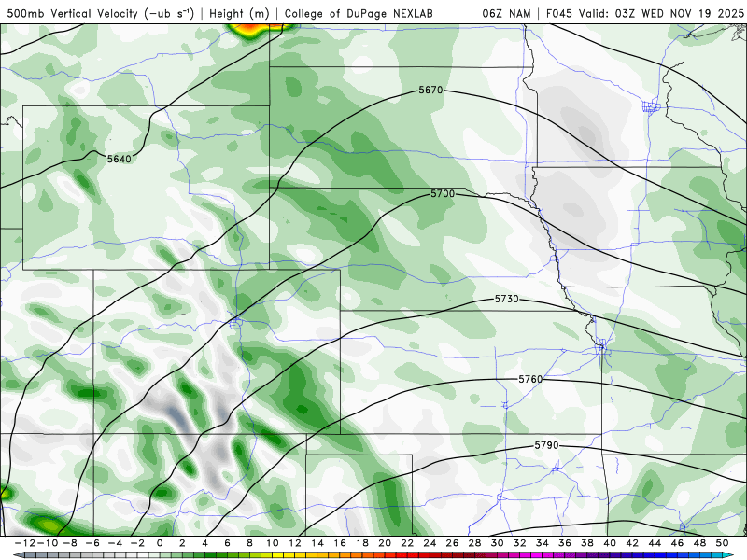Click the '06Z NAM' model run label

tap(506, 13)
